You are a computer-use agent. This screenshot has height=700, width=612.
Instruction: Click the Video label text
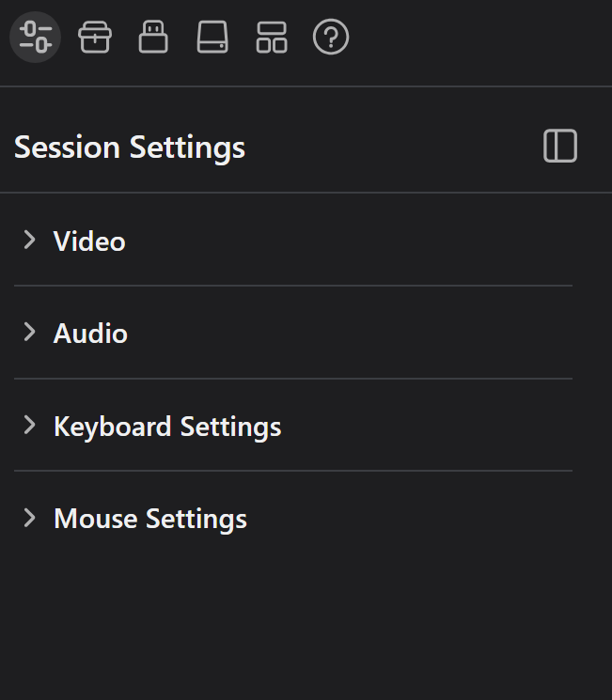pos(89,241)
